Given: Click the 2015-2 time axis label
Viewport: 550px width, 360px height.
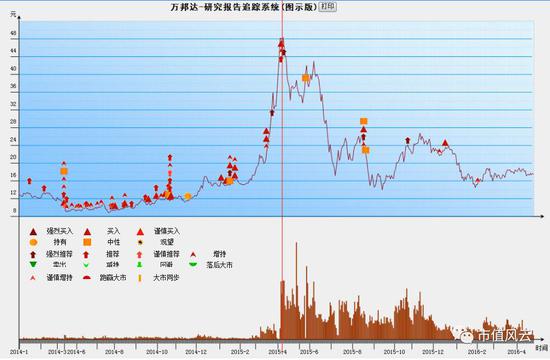Looking at the screenshot, I should 240,352.
